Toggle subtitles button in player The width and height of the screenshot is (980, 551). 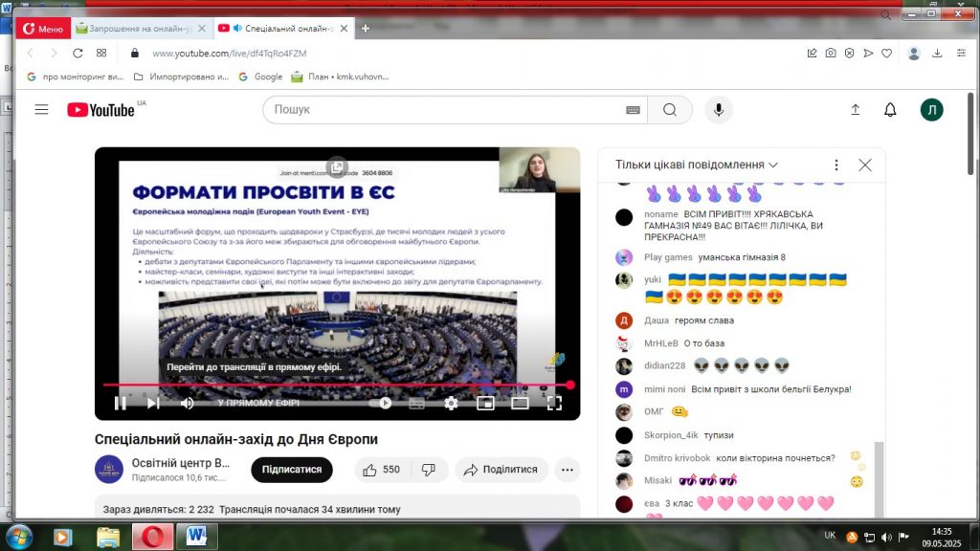click(x=416, y=403)
